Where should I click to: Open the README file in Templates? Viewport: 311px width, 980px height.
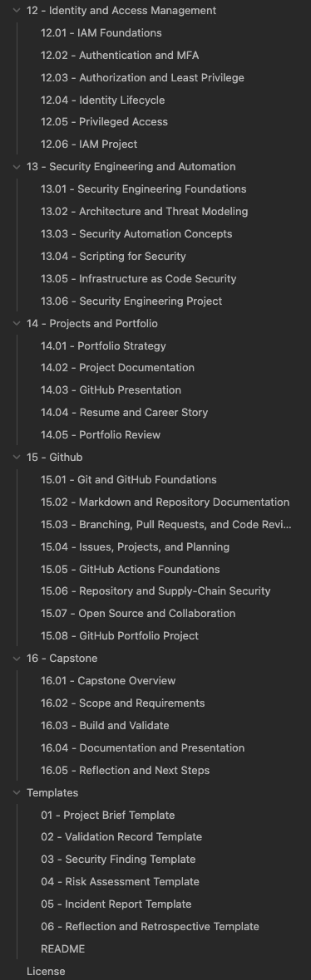click(x=63, y=948)
